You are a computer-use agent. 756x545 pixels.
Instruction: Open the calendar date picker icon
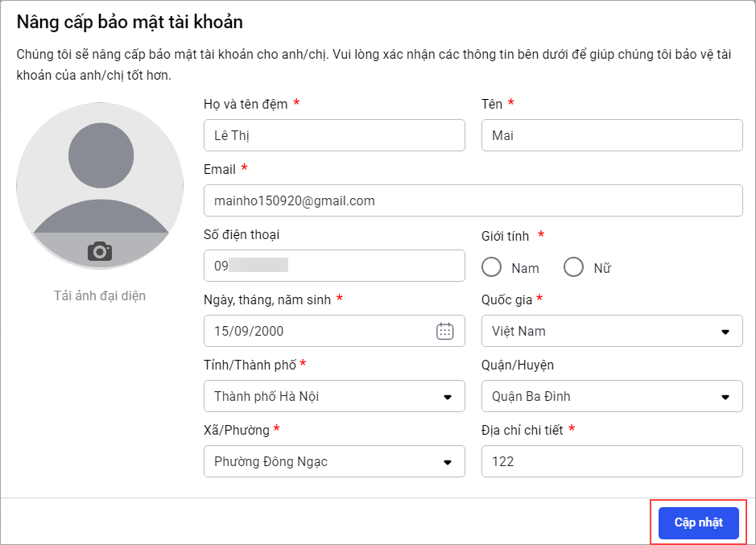pyautogui.click(x=444, y=331)
